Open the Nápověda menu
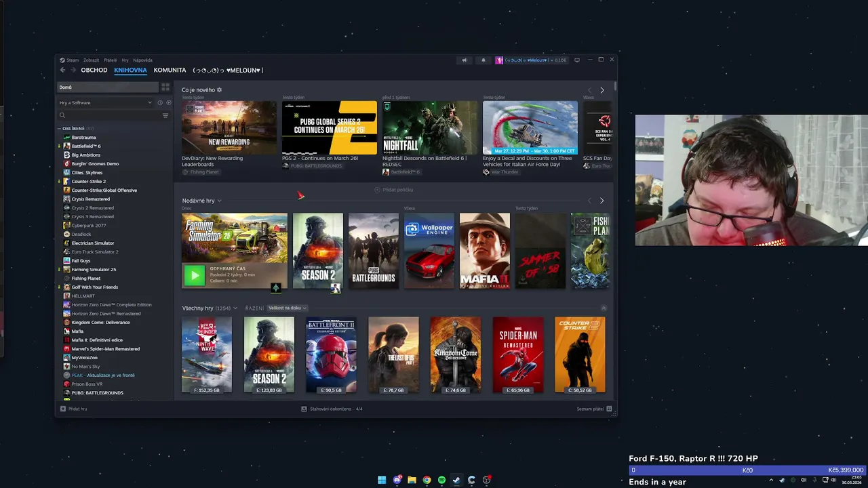 pyautogui.click(x=142, y=60)
